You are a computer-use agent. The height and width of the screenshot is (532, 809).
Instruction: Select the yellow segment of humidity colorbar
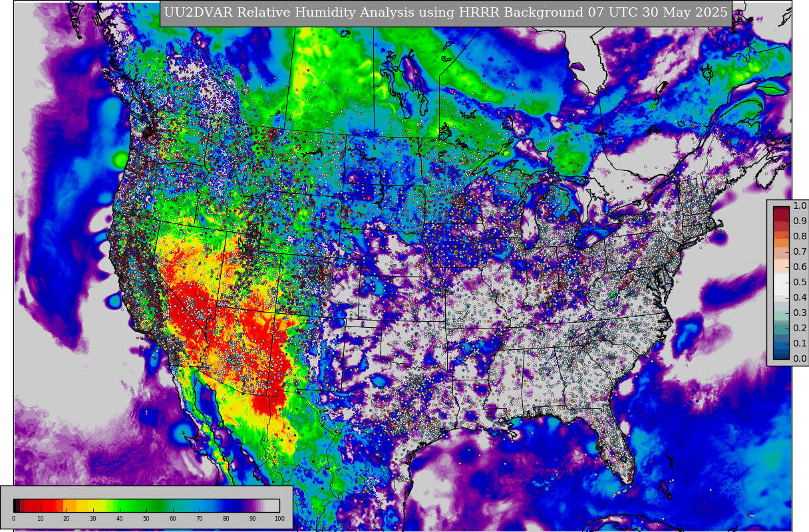91,505
